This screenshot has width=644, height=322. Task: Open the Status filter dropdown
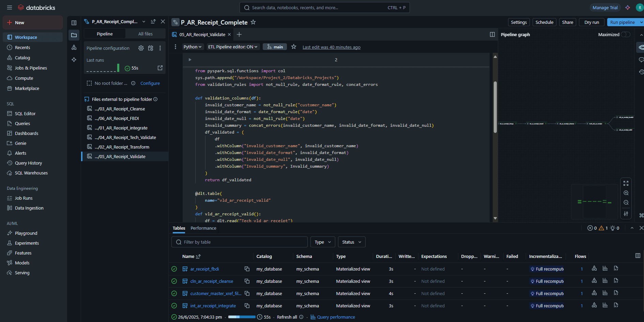(x=352, y=242)
